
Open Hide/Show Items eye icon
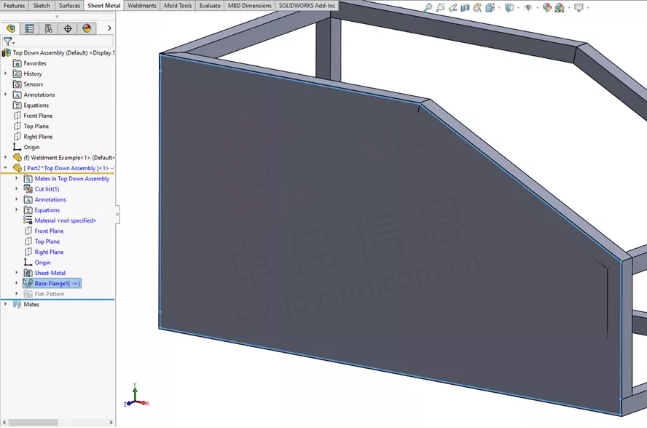528,7
